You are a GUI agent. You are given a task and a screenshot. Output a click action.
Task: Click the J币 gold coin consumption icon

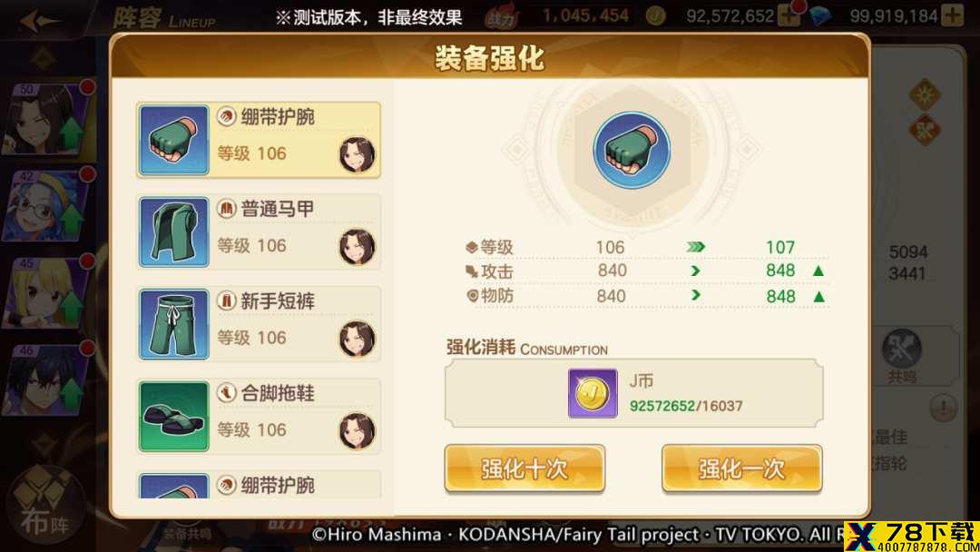pyautogui.click(x=593, y=393)
